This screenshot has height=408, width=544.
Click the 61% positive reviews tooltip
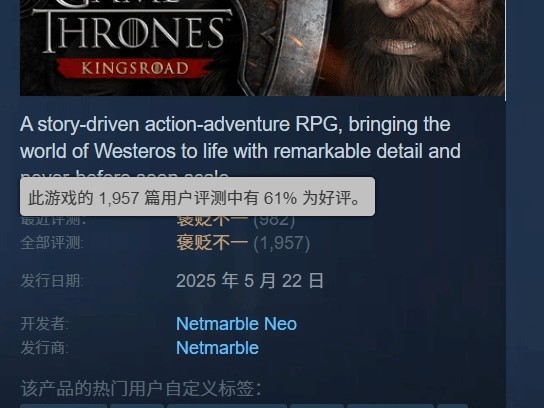click(197, 197)
